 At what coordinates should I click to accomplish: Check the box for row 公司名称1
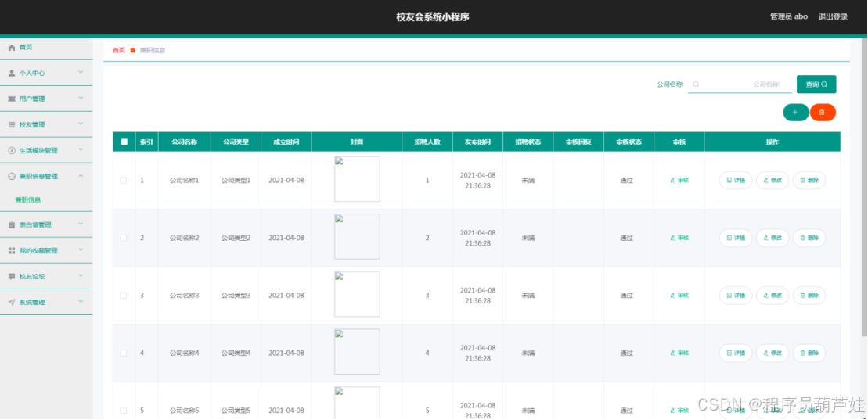pyautogui.click(x=124, y=181)
